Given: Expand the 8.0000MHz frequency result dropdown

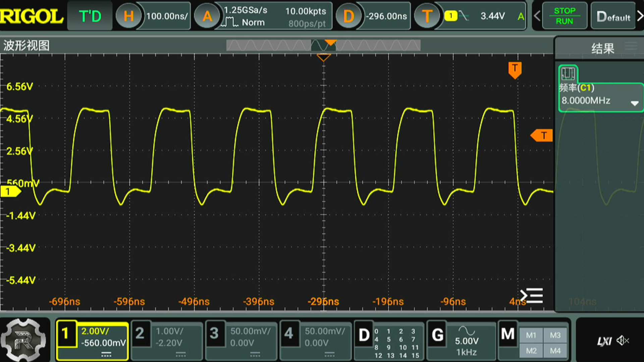Looking at the screenshot, I should (x=634, y=103).
